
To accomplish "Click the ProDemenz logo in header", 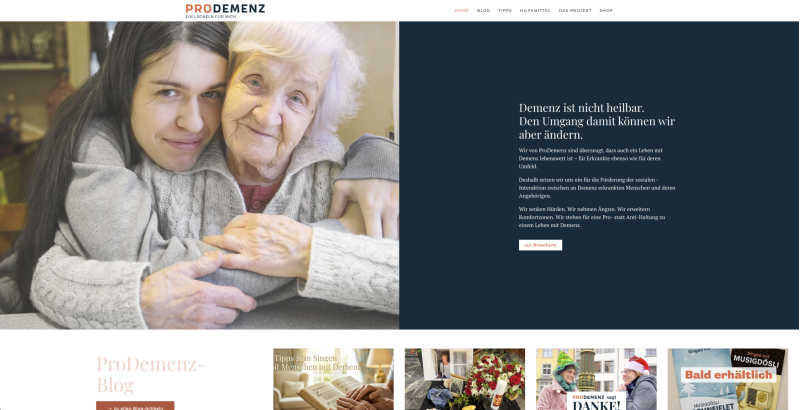I will coord(225,9).
